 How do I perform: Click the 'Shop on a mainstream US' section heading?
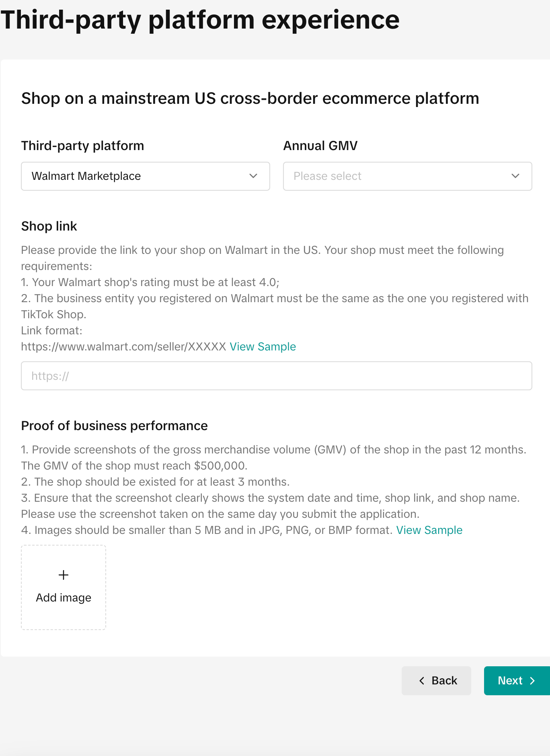click(250, 99)
